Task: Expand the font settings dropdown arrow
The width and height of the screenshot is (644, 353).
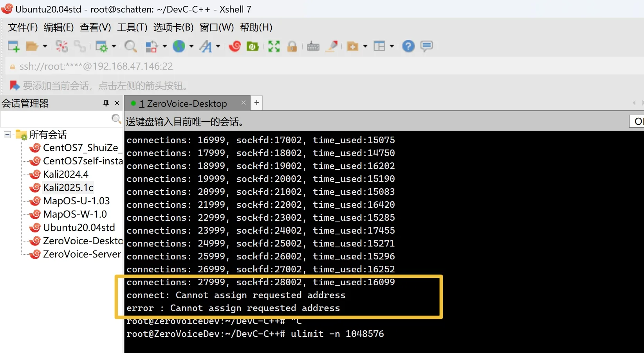Action: [218, 47]
